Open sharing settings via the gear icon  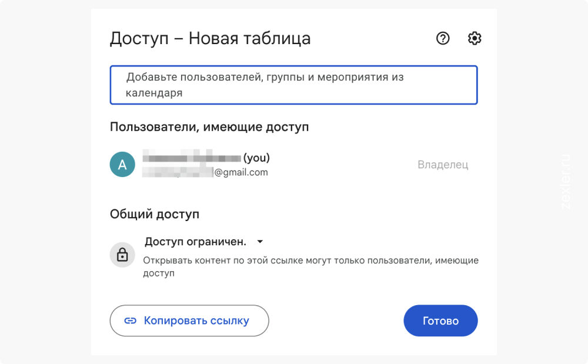(x=475, y=39)
